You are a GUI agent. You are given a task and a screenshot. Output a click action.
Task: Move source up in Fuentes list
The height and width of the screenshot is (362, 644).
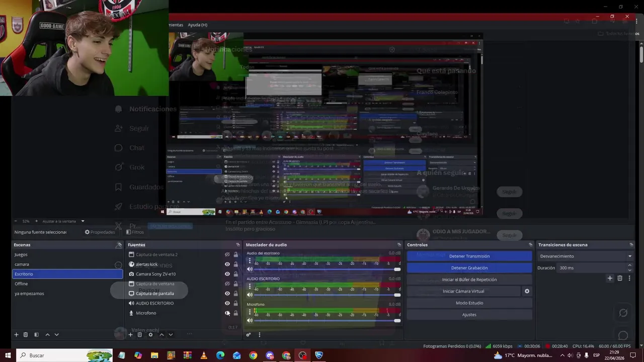[x=162, y=335]
